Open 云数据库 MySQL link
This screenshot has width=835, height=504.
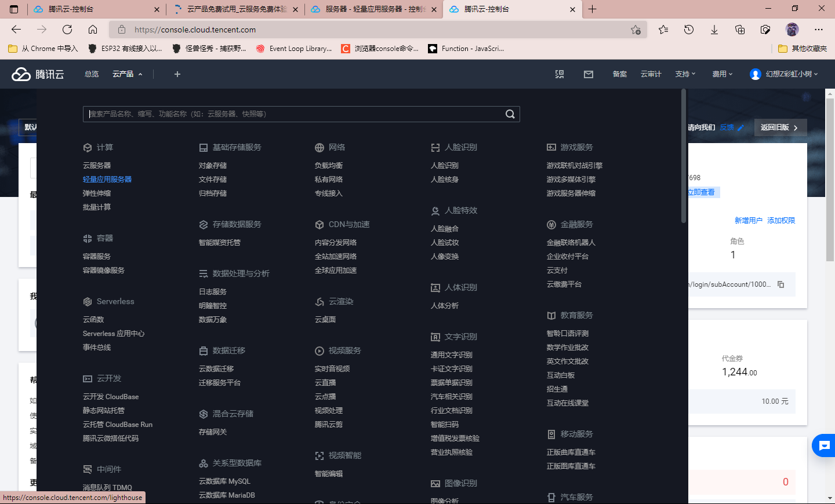(224, 481)
